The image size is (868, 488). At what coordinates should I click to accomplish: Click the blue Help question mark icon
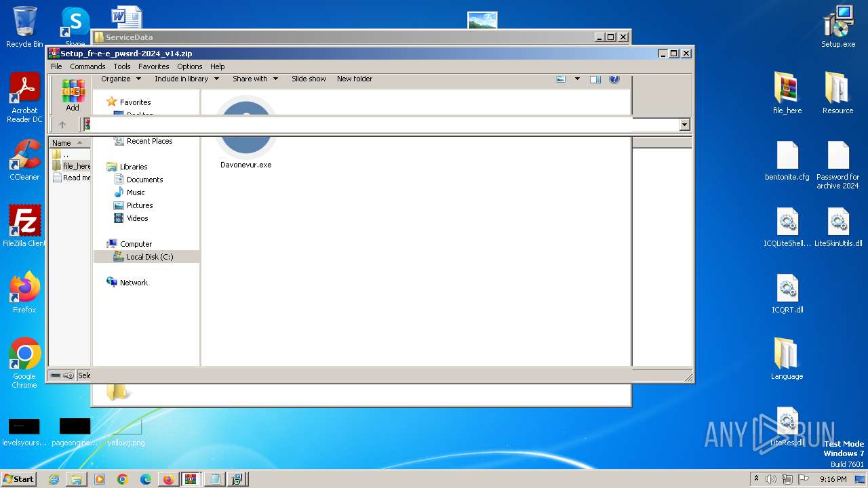(x=614, y=79)
